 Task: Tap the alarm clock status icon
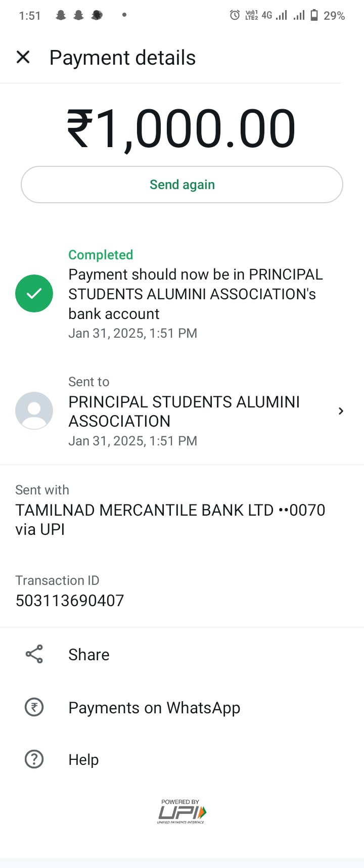235,15
